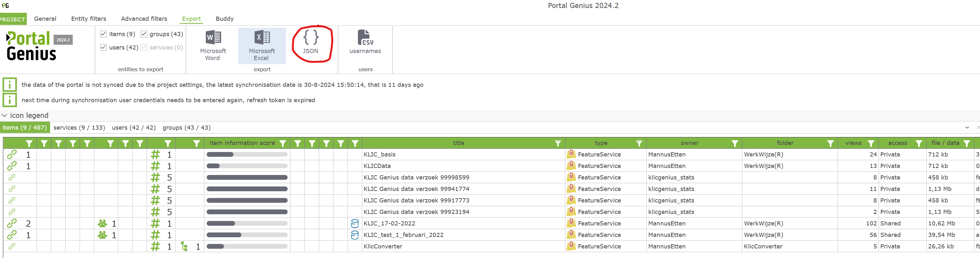
Task: Click link icon in KLICData row
Action: [12, 166]
